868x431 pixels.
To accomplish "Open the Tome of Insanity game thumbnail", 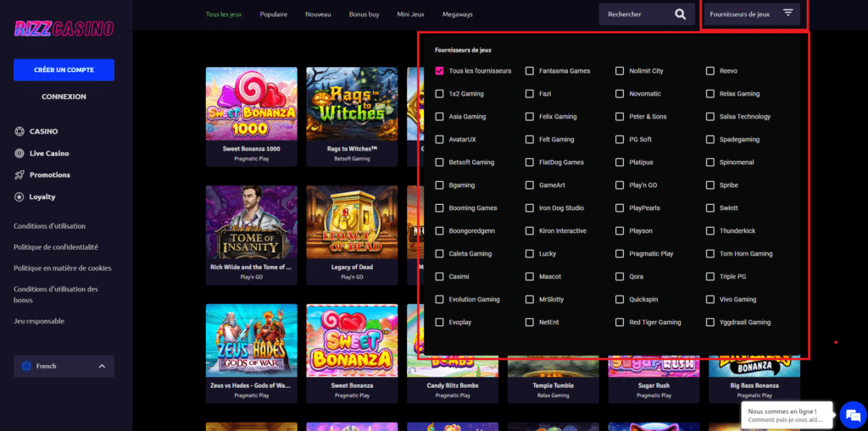I will click(x=251, y=223).
